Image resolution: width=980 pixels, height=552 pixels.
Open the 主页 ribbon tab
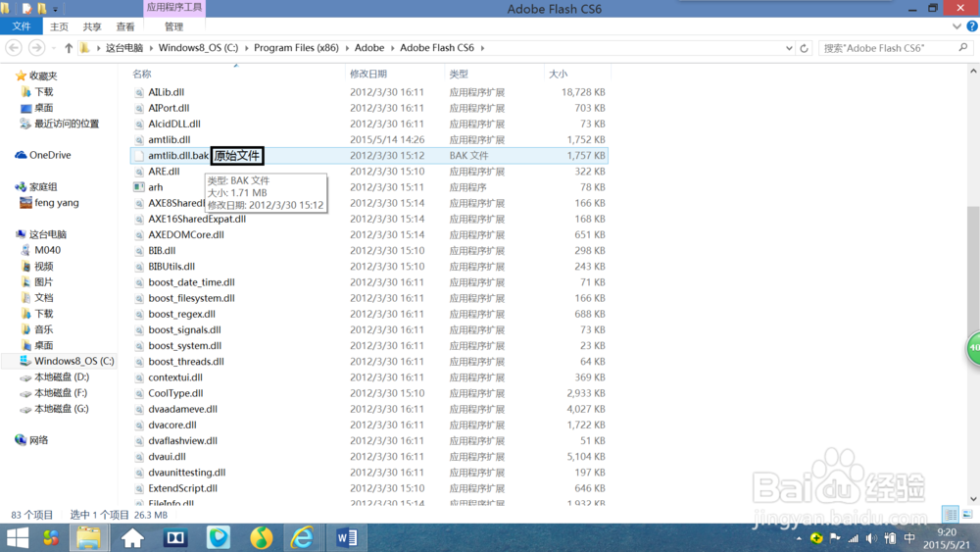[x=59, y=26]
